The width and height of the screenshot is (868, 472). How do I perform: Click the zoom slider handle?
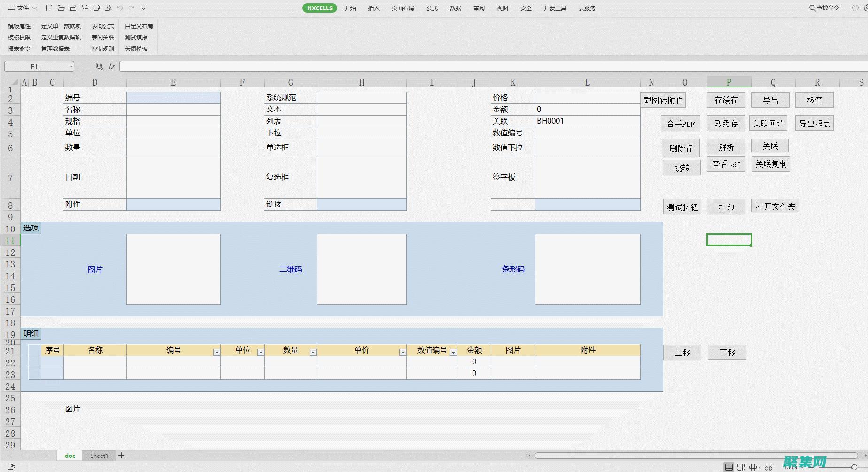coord(854,467)
